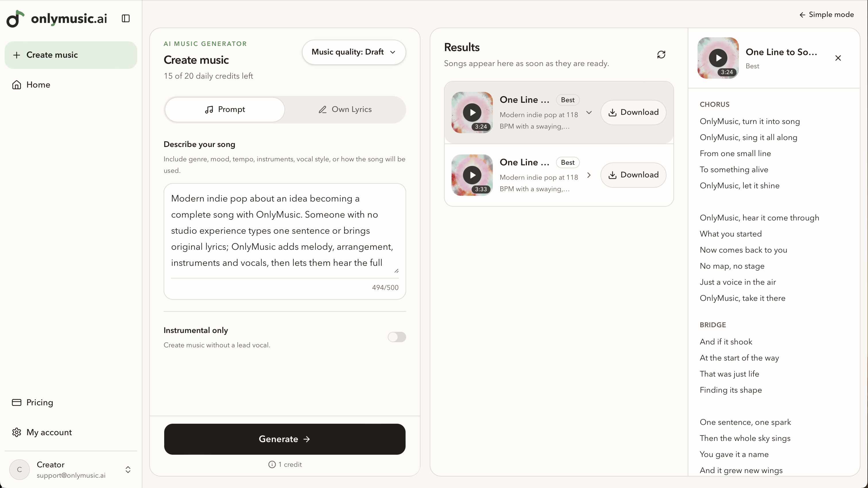Click lyric line 'From one small line'
The height and width of the screenshot is (488, 868).
coord(735,153)
